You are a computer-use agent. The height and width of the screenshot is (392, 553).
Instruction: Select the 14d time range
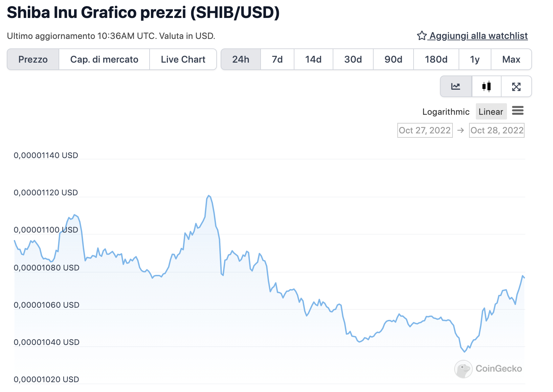click(313, 59)
